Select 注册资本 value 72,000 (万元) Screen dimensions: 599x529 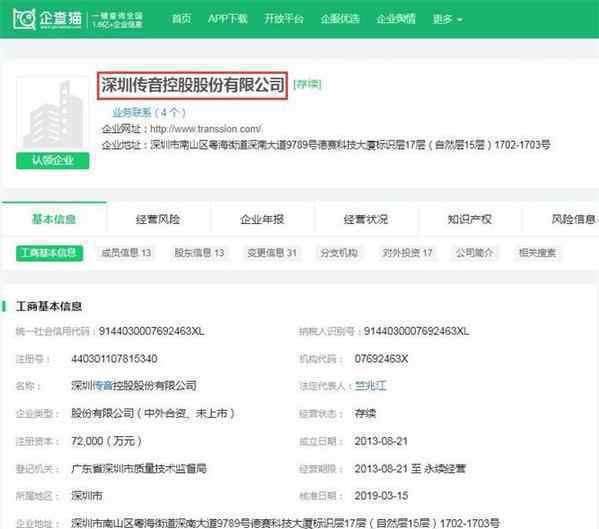click(x=107, y=441)
